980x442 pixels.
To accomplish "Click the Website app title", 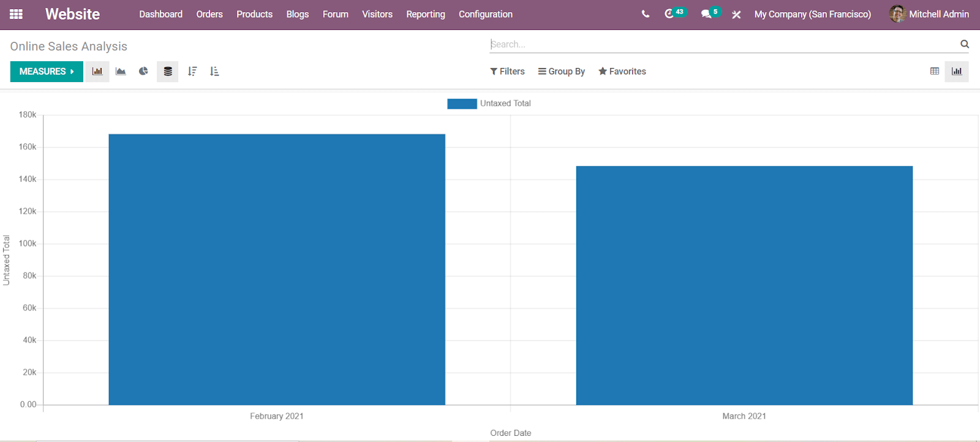I will pos(72,14).
